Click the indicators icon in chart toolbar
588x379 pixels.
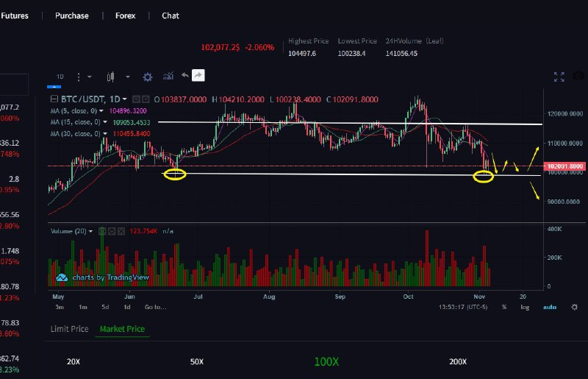click(x=167, y=76)
